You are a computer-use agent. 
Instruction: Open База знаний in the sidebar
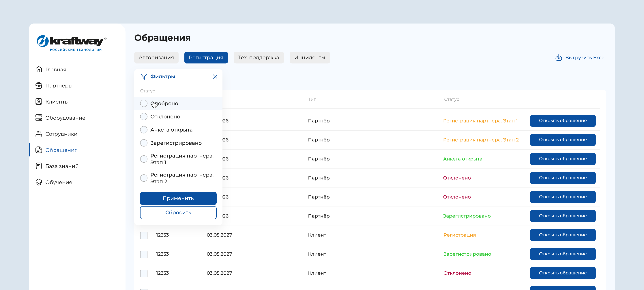pyautogui.click(x=62, y=166)
